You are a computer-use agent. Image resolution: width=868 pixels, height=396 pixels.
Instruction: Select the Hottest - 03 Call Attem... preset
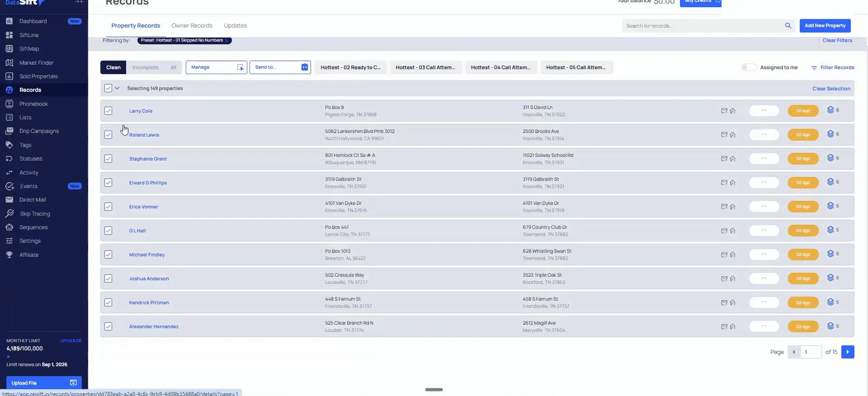pos(425,67)
